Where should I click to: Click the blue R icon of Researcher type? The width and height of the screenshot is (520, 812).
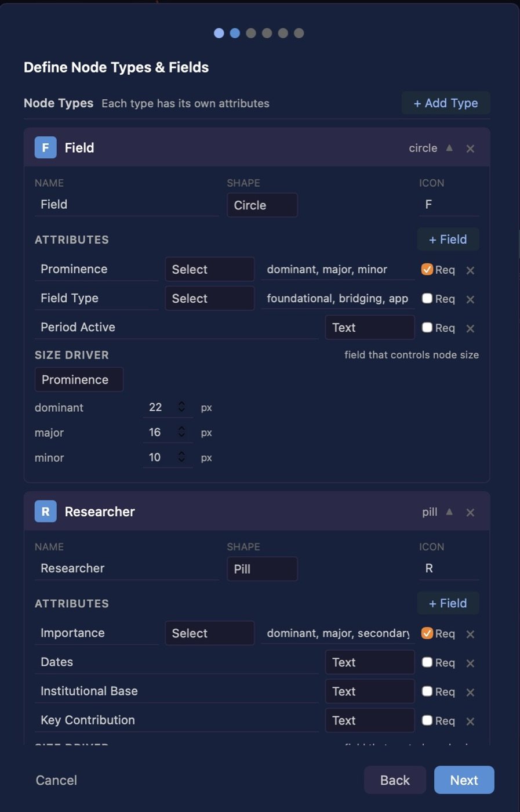pos(45,511)
